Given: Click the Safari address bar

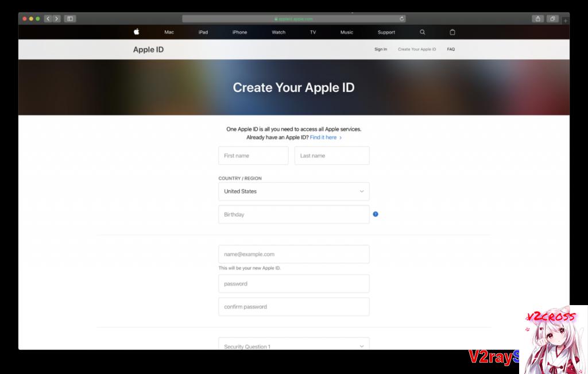Looking at the screenshot, I should 293,19.
